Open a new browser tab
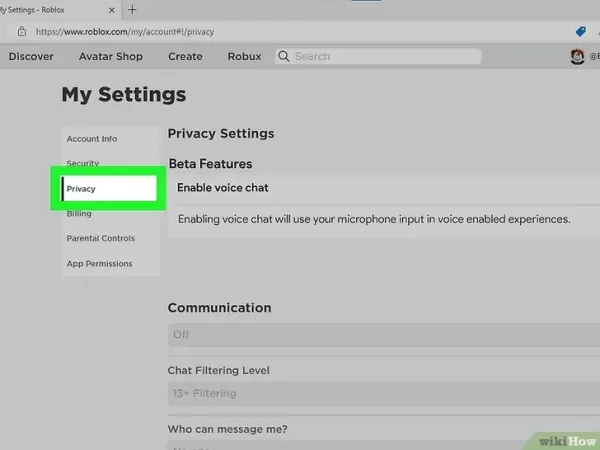 tap(132, 10)
